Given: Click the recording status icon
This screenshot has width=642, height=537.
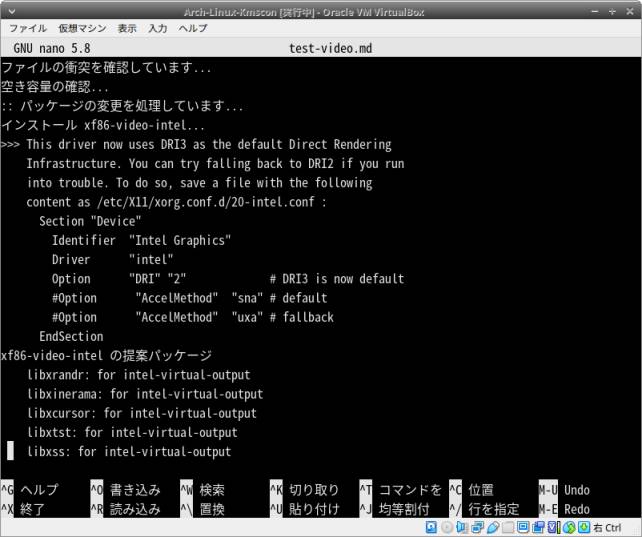Looking at the screenshot, I should coord(538,527).
